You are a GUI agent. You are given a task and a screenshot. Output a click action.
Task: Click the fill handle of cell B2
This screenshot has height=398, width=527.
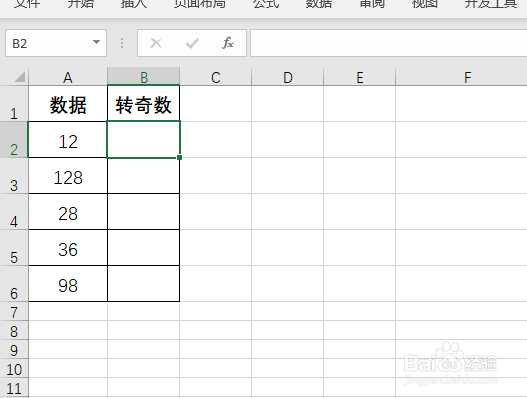click(x=179, y=157)
